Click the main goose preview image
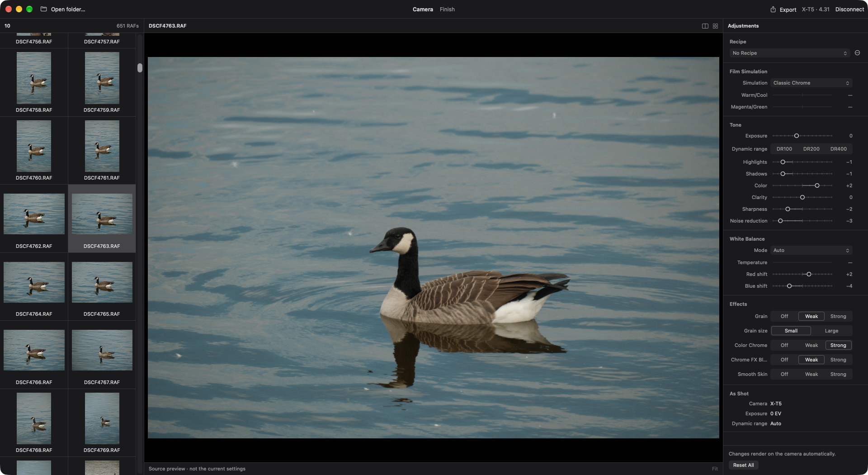Viewport: 868px width, 475px height. coord(433,247)
